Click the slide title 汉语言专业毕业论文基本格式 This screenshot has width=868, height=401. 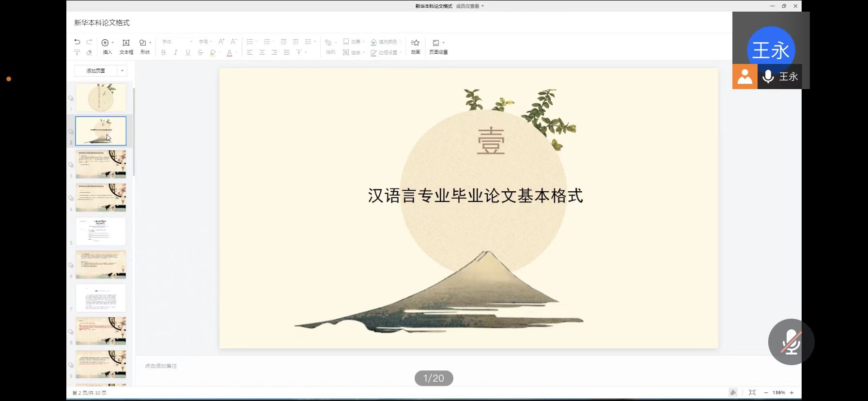click(x=475, y=196)
